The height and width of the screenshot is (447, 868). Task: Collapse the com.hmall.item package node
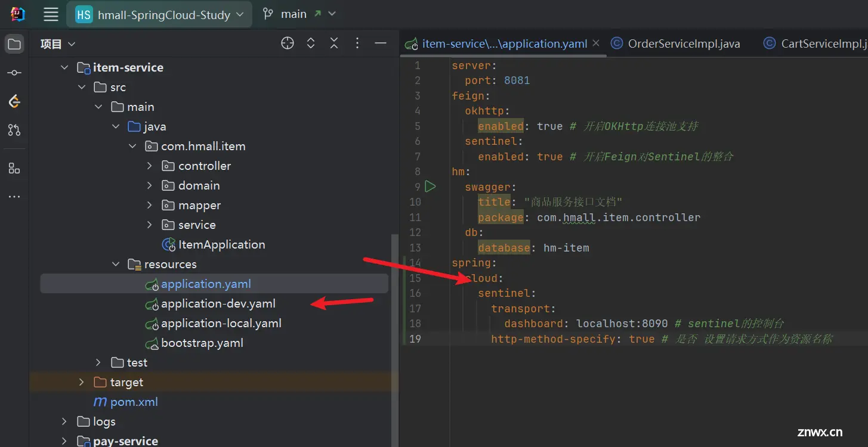click(x=132, y=147)
